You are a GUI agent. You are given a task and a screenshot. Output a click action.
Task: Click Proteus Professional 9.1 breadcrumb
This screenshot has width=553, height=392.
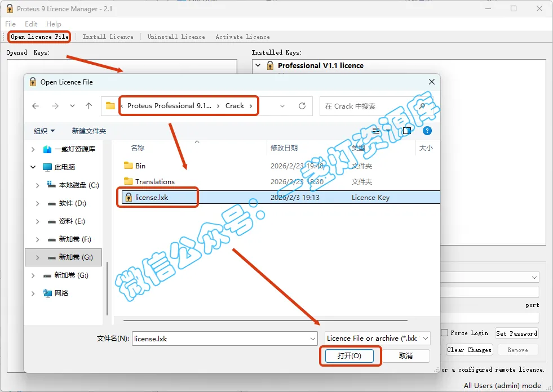pos(169,106)
